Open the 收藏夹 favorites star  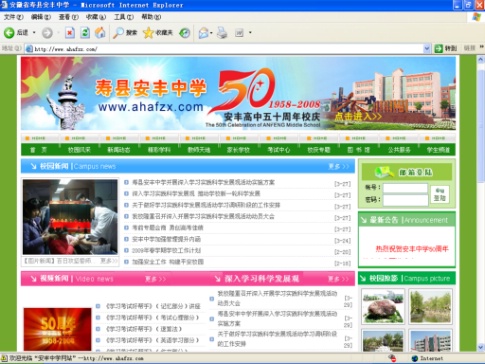pyautogui.click(x=158, y=33)
